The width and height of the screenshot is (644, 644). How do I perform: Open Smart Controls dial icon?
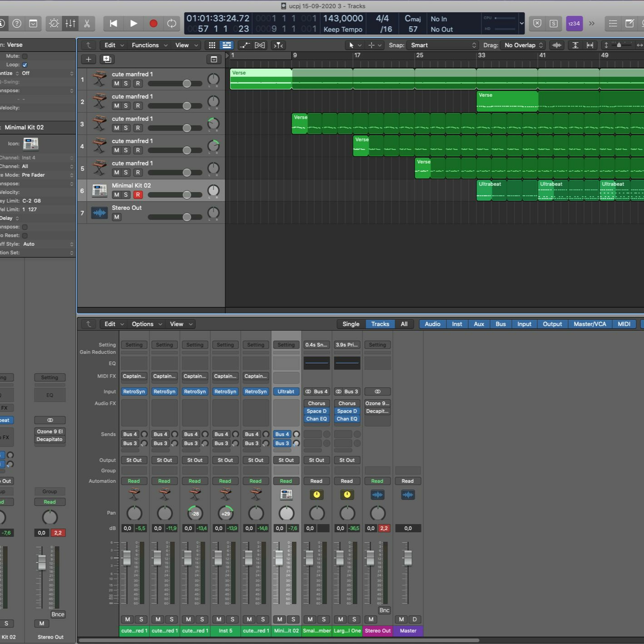(x=54, y=23)
